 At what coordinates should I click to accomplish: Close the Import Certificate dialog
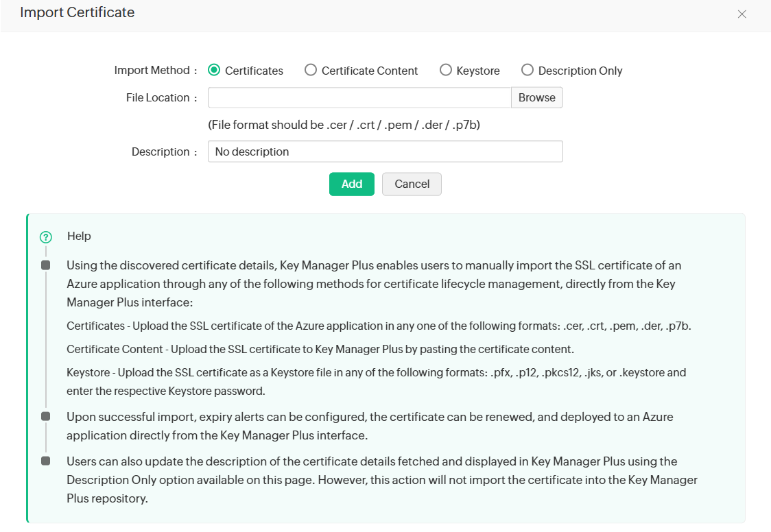click(742, 14)
